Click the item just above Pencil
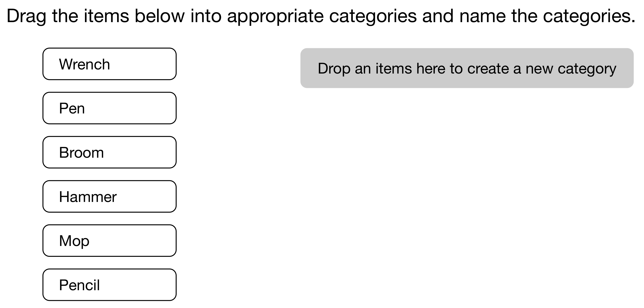644x308 pixels. (110, 241)
